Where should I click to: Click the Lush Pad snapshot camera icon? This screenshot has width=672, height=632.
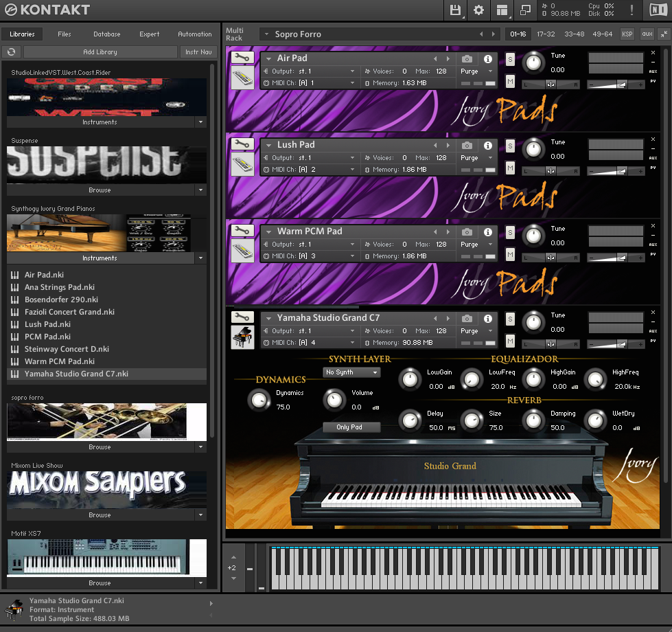pyautogui.click(x=467, y=146)
